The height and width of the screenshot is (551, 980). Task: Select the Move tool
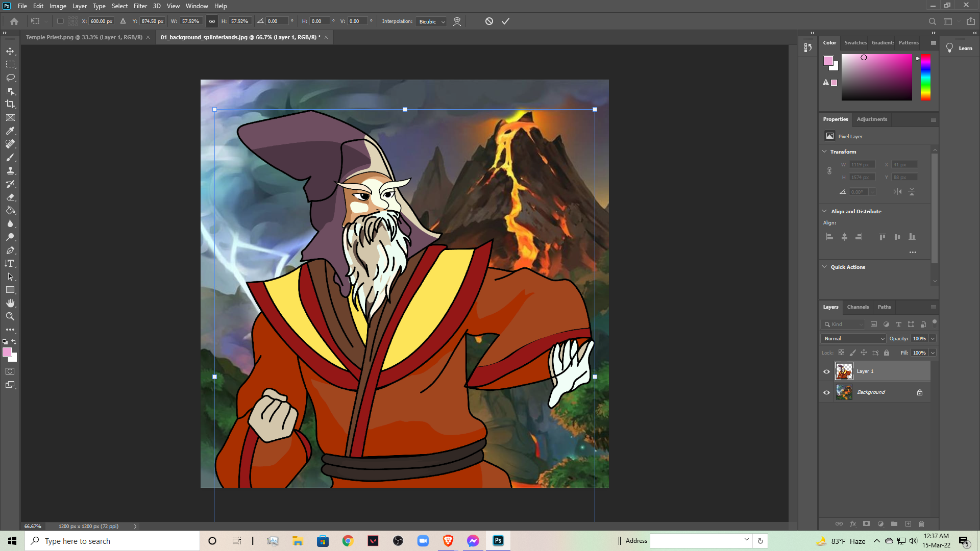coord(10,52)
